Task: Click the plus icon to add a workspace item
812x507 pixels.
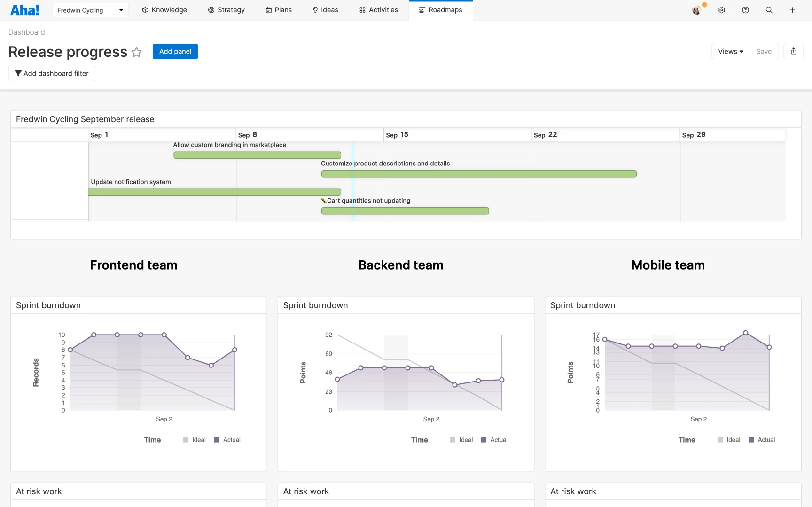Action: click(792, 9)
